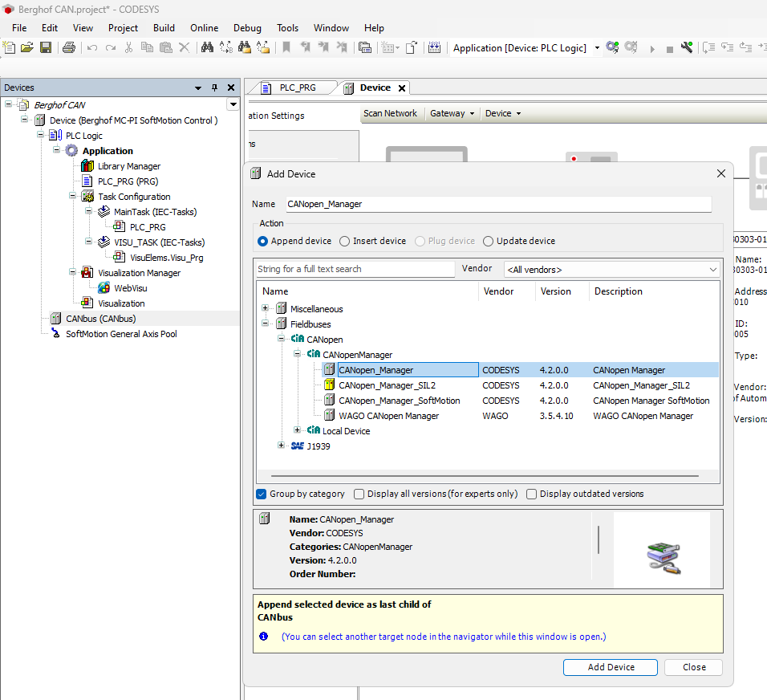Close the Devices panel
Image resolution: width=767 pixels, height=700 pixels.
coord(231,87)
